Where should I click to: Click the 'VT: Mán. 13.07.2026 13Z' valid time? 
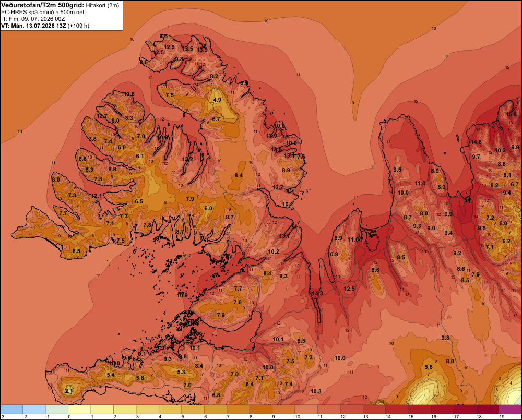click(x=33, y=26)
